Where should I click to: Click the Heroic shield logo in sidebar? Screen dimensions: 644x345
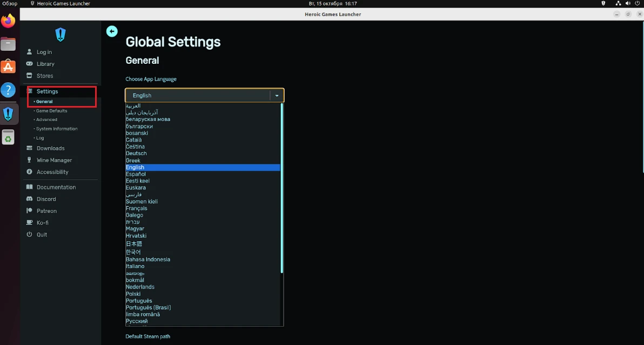(x=61, y=35)
